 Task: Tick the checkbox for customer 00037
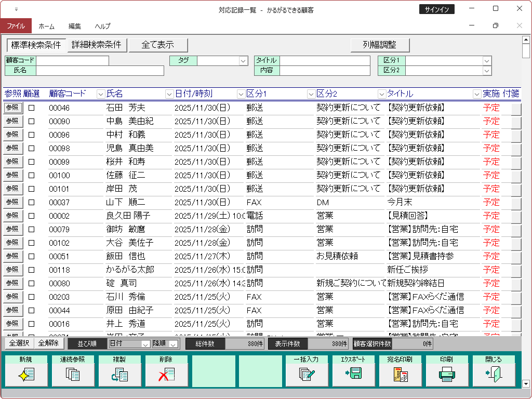(32, 202)
